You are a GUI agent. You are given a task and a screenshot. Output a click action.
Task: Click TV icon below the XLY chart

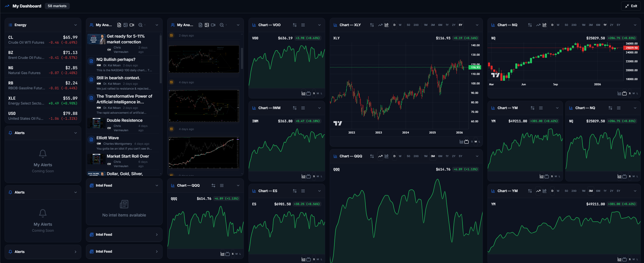click(466, 142)
